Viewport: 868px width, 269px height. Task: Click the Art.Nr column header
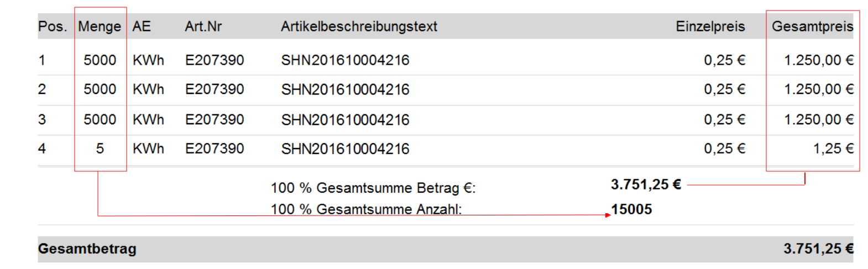click(203, 27)
